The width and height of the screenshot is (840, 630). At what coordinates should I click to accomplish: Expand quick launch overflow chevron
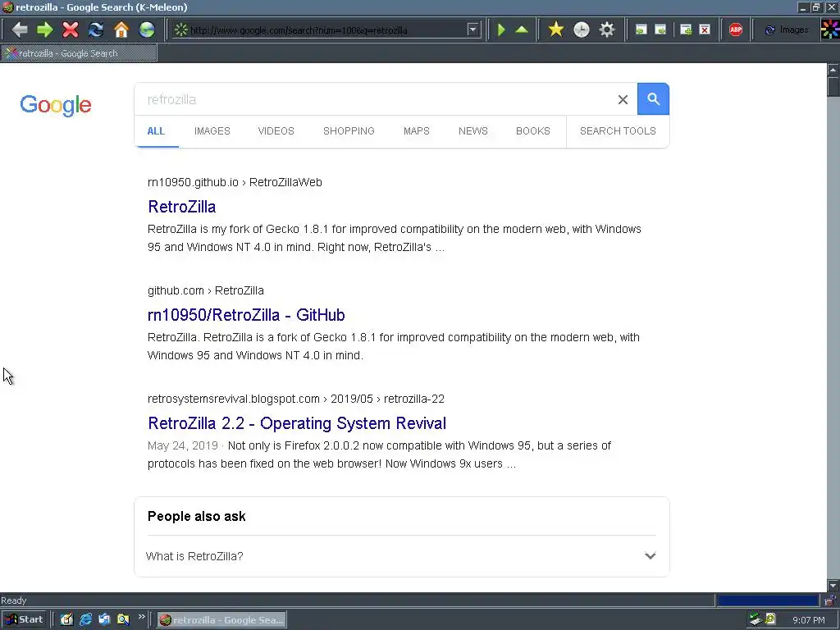click(141, 617)
